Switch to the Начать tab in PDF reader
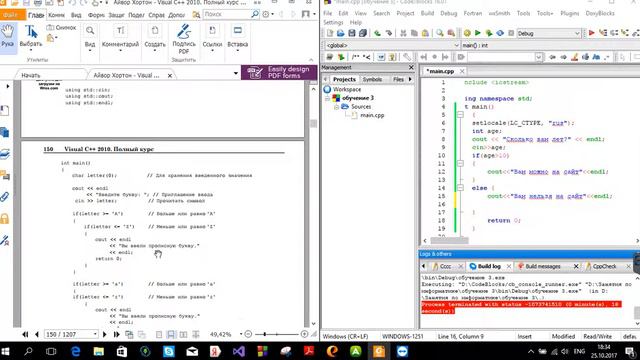 point(31,75)
